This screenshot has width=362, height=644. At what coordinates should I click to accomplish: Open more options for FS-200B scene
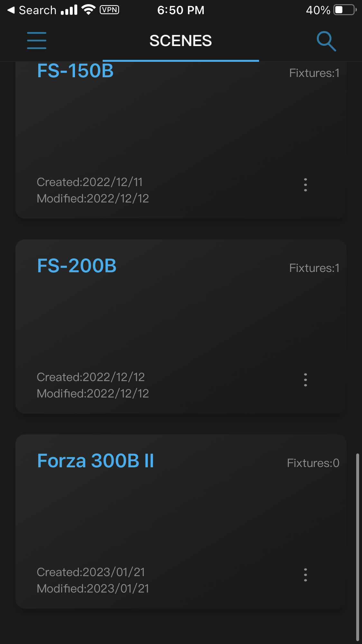tap(305, 380)
